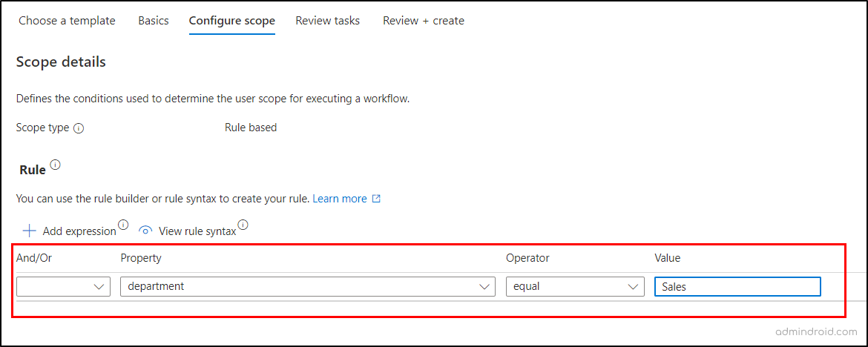Click the Rule based scope type value

[251, 128]
